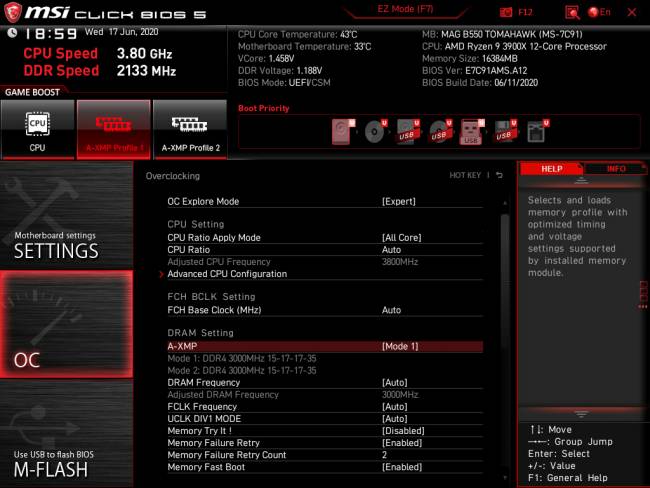Open the A-XMP Mode 1 value dropdown

(400, 346)
